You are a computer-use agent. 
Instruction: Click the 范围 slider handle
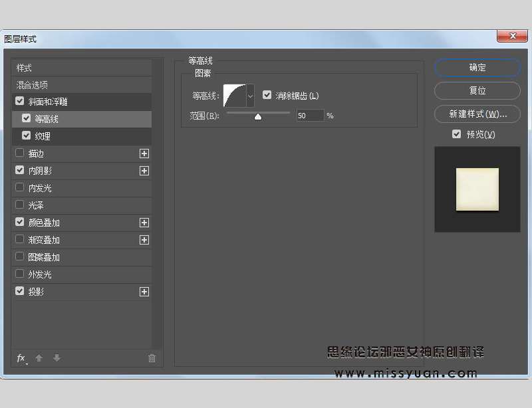[258, 116]
